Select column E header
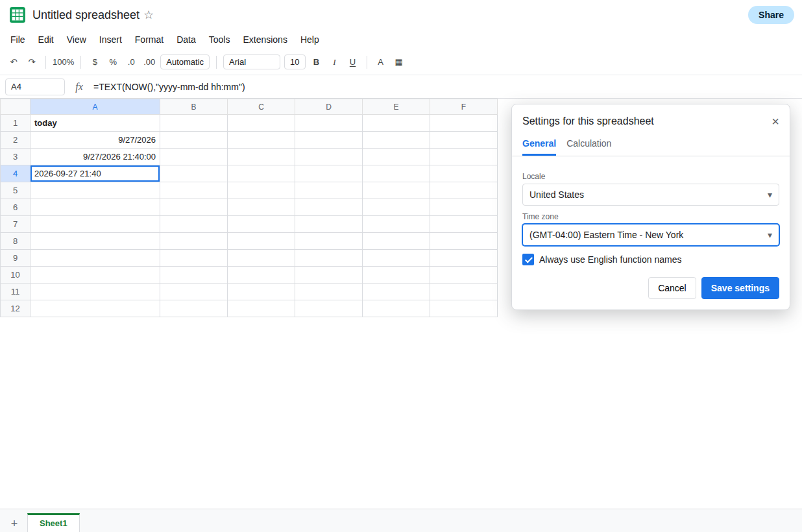802x532 pixels. click(x=396, y=107)
